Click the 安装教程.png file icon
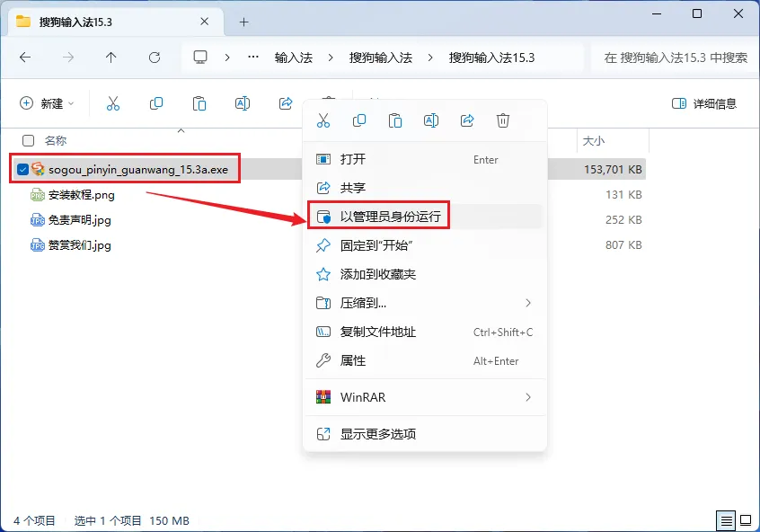The height and width of the screenshot is (532, 760). coord(38,195)
